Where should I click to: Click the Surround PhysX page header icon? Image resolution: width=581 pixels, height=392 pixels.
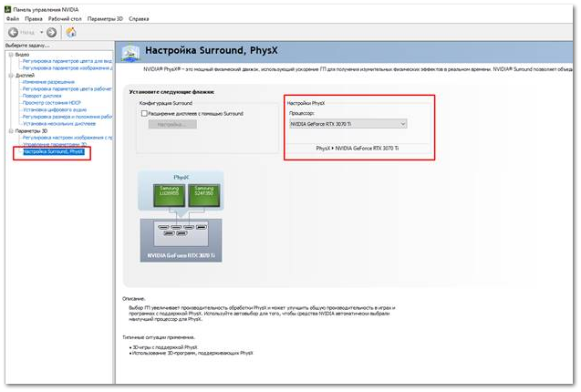coord(130,53)
